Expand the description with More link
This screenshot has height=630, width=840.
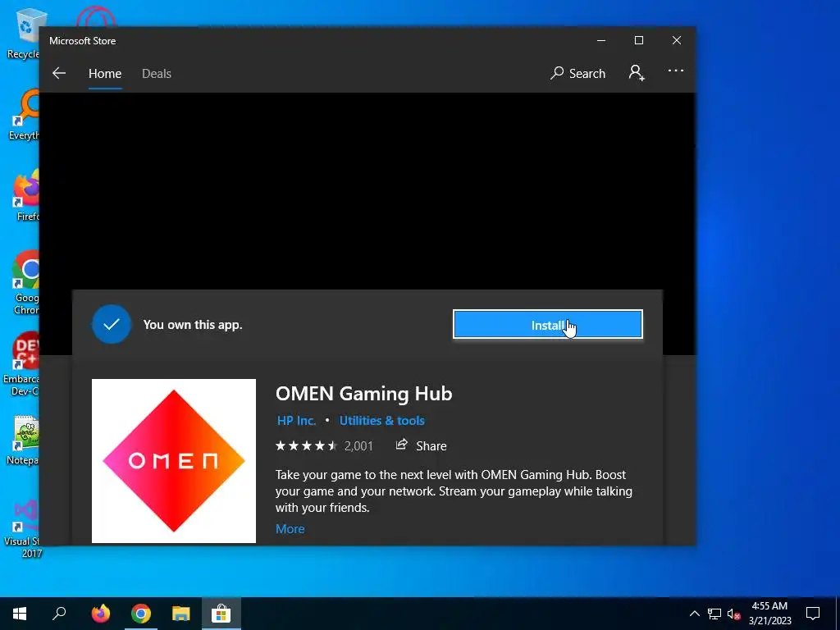tap(290, 529)
